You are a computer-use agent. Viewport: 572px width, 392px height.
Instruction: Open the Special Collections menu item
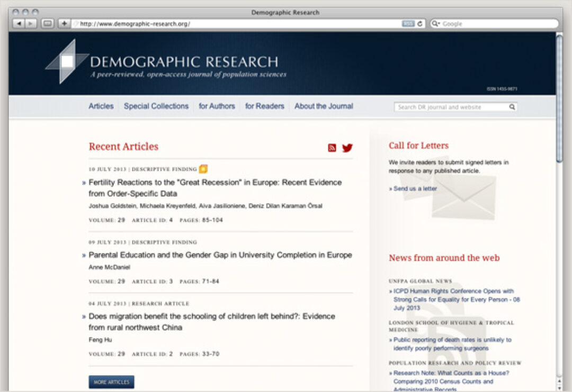[156, 106]
